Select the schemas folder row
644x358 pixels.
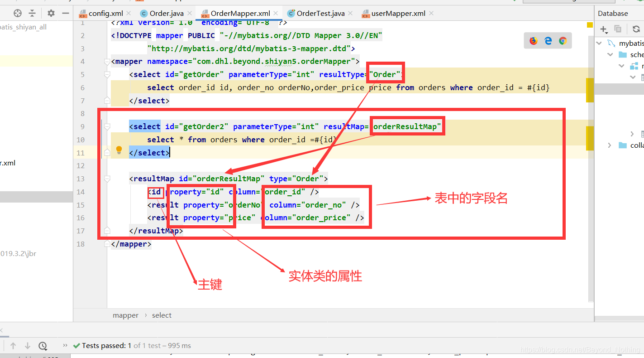coord(619,54)
